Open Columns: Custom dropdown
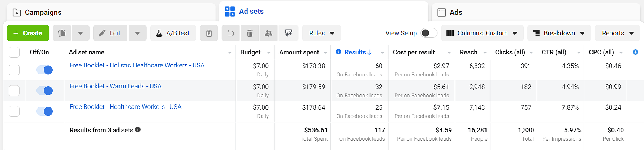644x150 pixels. pyautogui.click(x=482, y=33)
